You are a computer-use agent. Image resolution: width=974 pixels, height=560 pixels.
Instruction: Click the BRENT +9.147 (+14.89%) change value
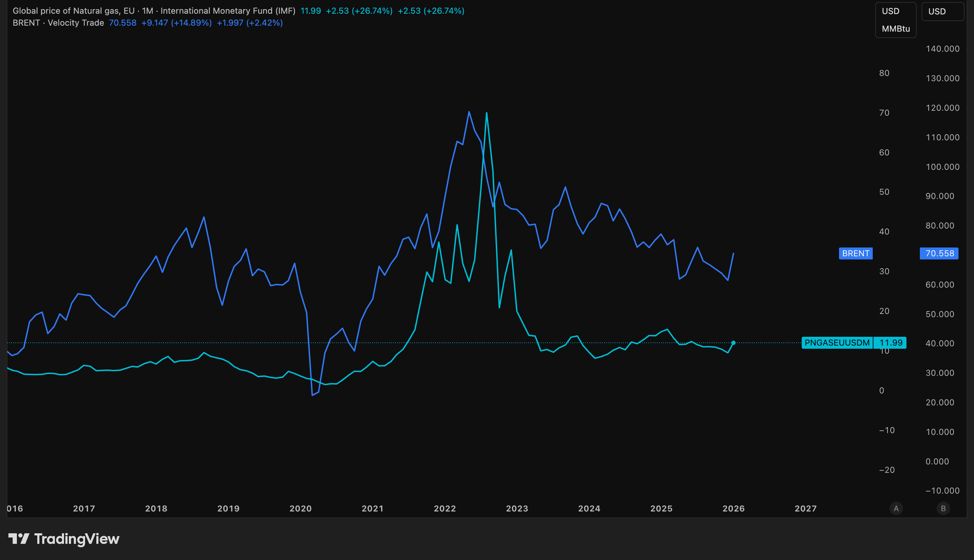(176, 23)
